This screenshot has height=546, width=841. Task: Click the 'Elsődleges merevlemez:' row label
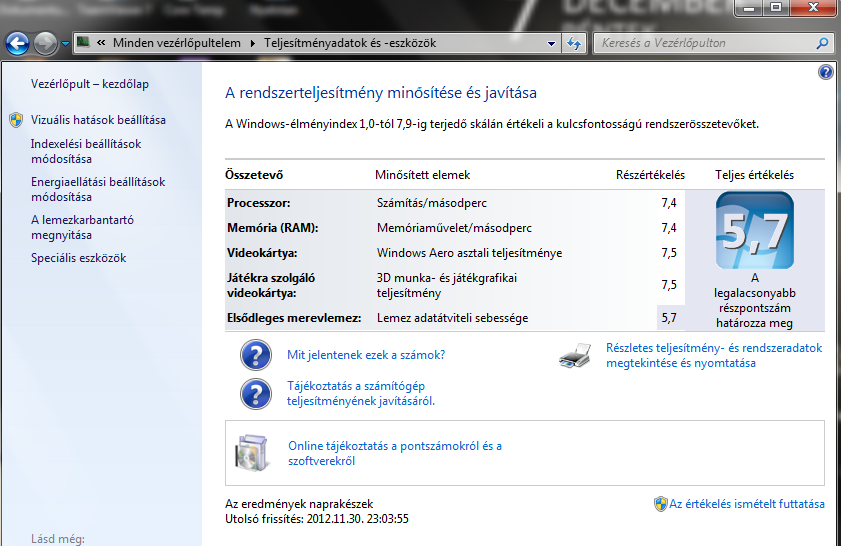pyautogui.click(x=294, y=318)
